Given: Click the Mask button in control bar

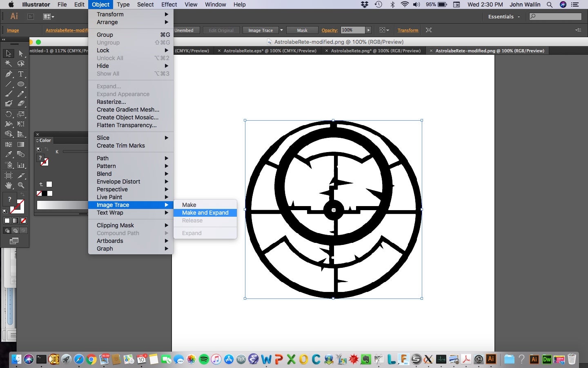Looking at the screenshot, I should coord(302,30).
